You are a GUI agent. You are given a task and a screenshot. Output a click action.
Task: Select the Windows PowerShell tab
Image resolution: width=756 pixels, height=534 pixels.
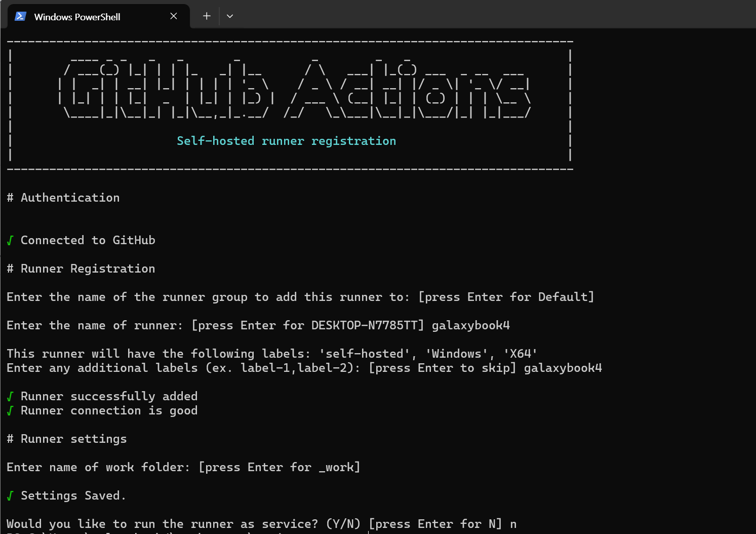99,16
